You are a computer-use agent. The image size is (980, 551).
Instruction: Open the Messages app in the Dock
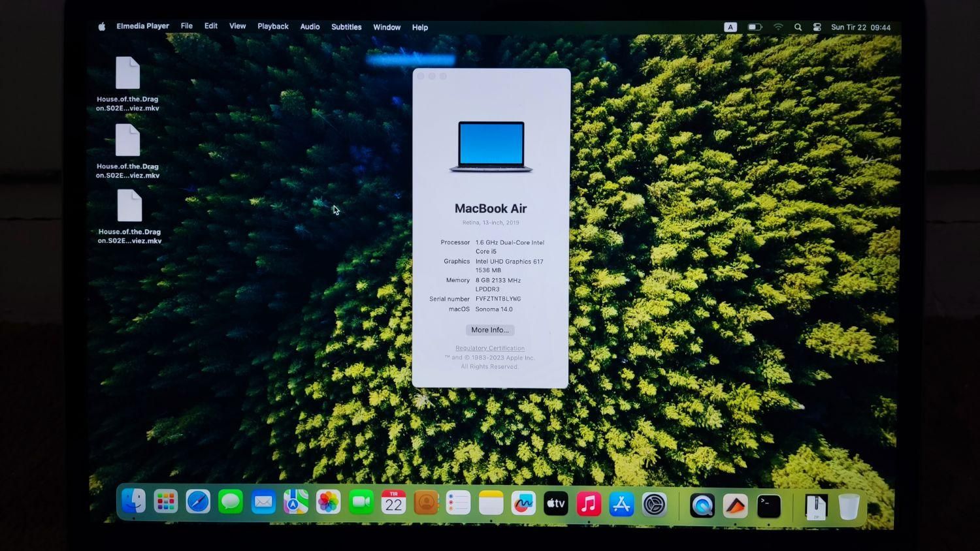click(231, 501)
